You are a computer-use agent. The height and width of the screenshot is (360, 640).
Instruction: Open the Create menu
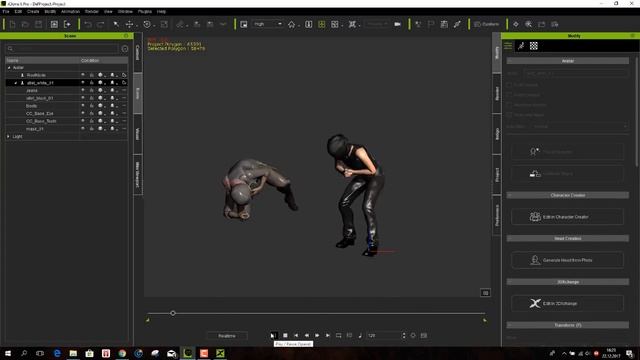point(33,11)
